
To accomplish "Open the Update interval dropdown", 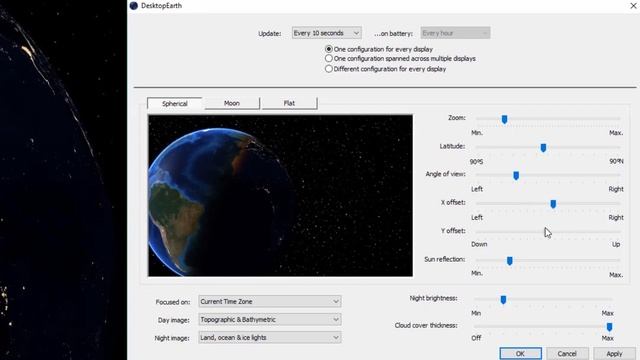I will (327, 33).
